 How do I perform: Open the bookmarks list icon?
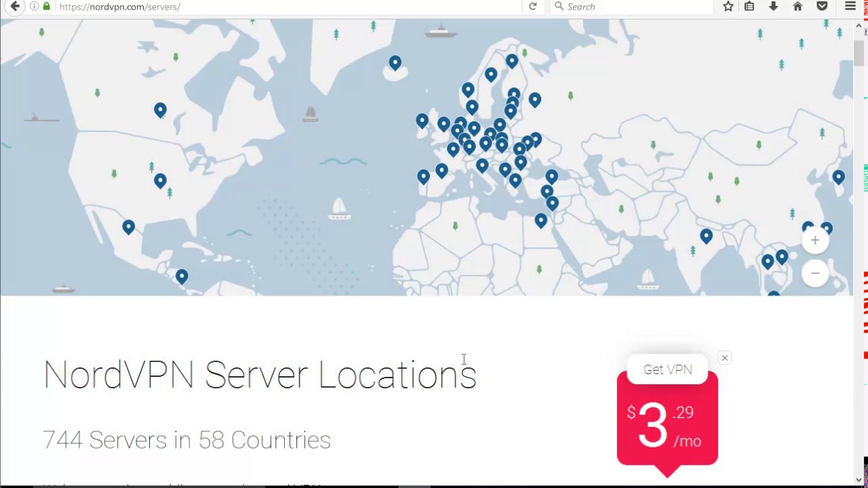coord(749,6)
